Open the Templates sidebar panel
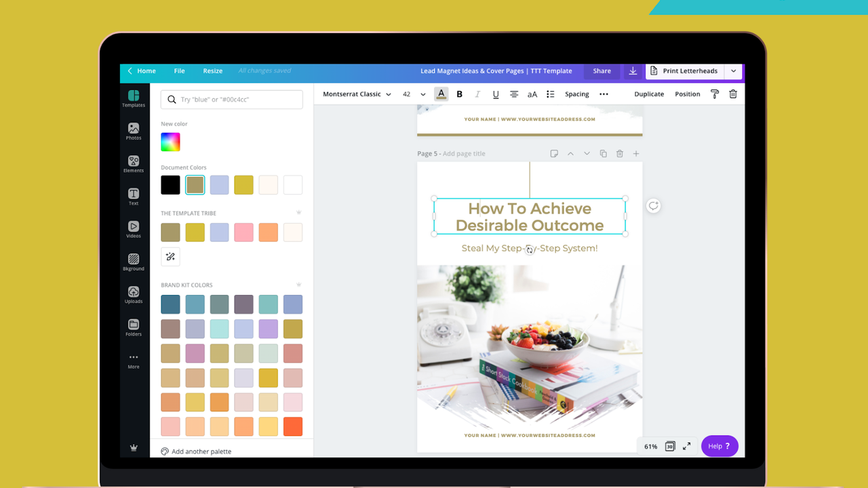Viewport: 868px width, 488px height. (134, 98)
